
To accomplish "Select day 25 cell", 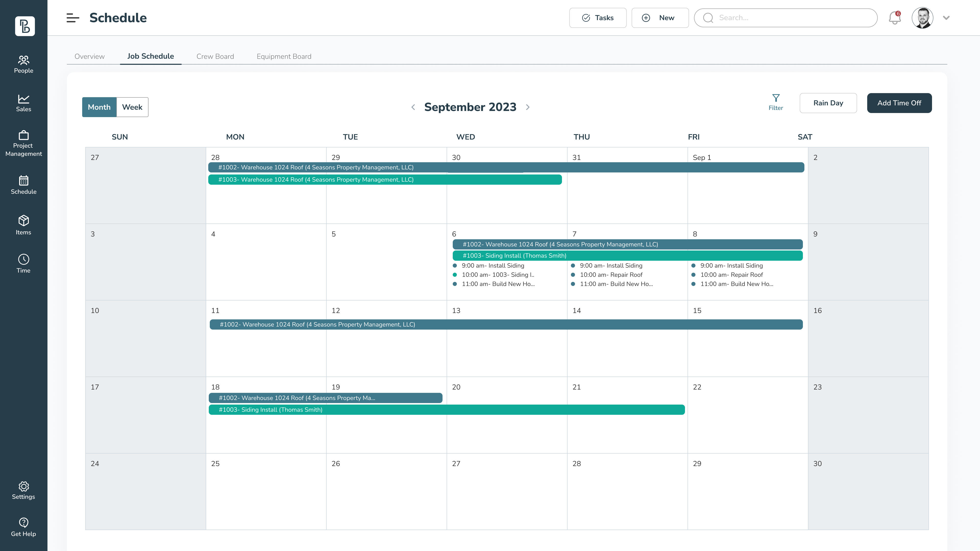I will [x=266, y=491].
